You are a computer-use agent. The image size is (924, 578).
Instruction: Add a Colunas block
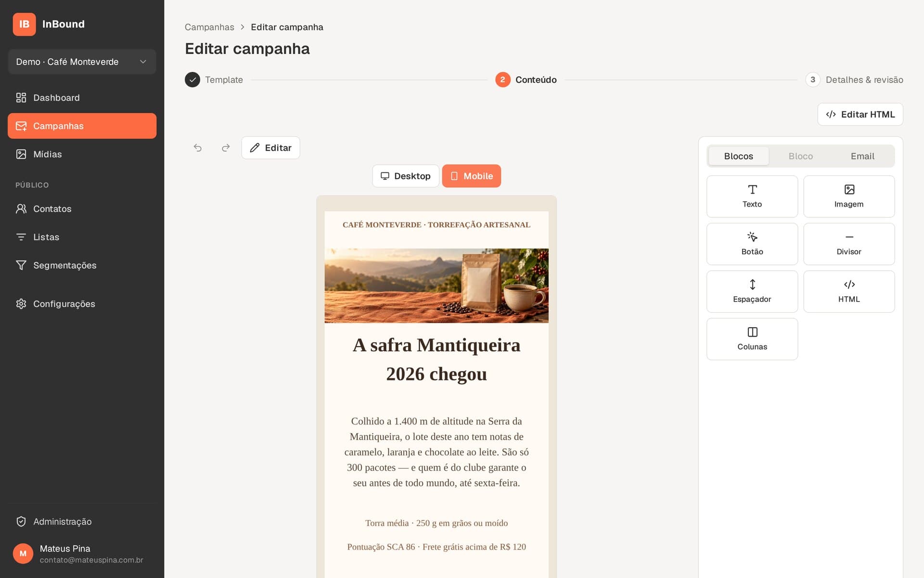pos(752,339)
